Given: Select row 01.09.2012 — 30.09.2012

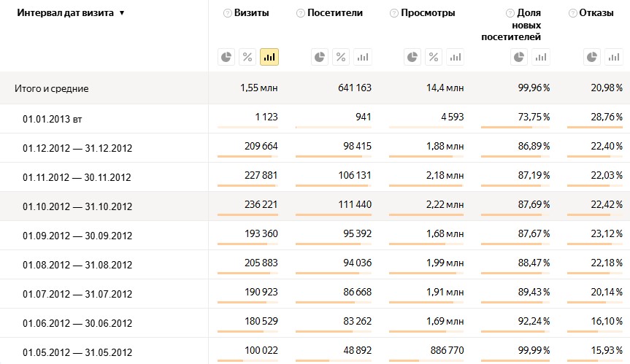Looking at the screenshot, I should click(77, 236).
